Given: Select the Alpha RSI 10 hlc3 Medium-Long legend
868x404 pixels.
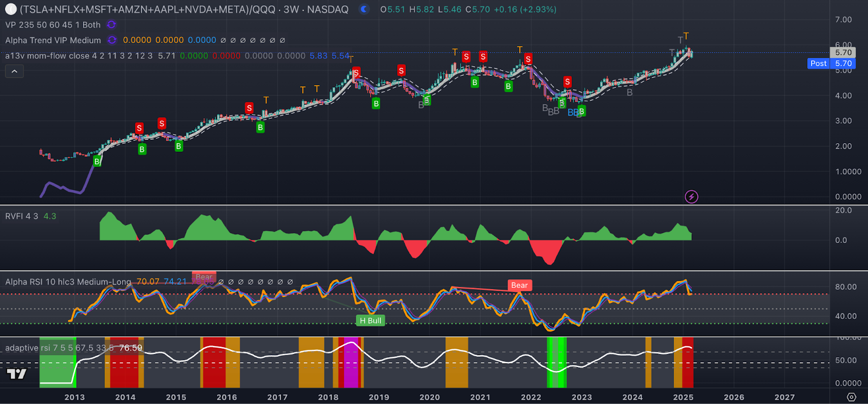Looking at the screenshot, I should click(x=68, y=281).
